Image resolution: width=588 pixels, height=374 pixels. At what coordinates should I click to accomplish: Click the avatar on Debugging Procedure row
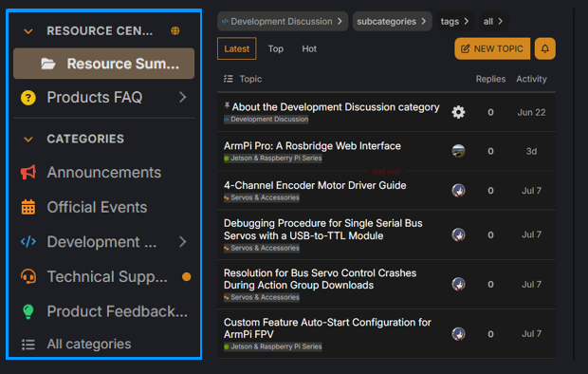point(458,234)
